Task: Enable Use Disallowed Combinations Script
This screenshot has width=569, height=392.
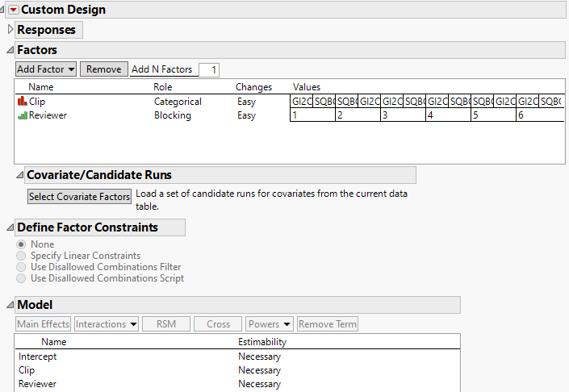Action: [x=22, y=278]
